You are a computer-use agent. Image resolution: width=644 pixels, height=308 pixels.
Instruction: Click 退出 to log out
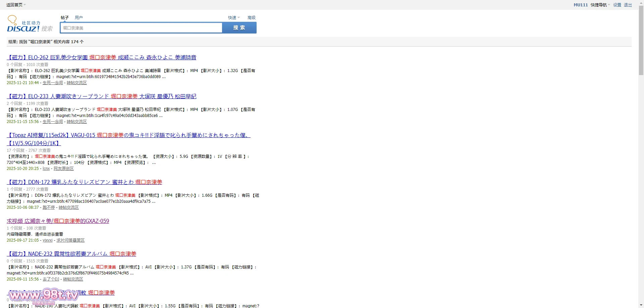pos(628,5)
